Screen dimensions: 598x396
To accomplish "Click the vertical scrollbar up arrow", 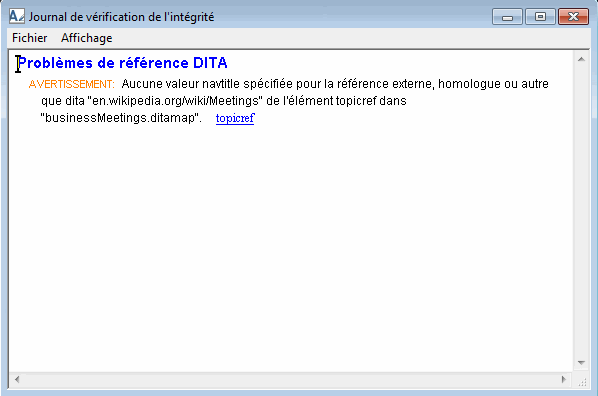I will [x=581, y=59].
